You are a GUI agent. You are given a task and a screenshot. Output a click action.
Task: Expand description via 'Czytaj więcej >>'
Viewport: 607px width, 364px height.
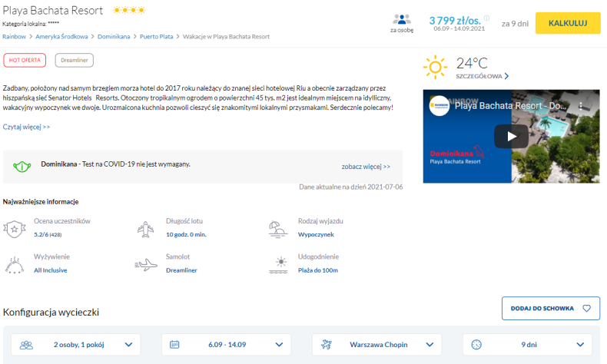(x=26, y=127)
